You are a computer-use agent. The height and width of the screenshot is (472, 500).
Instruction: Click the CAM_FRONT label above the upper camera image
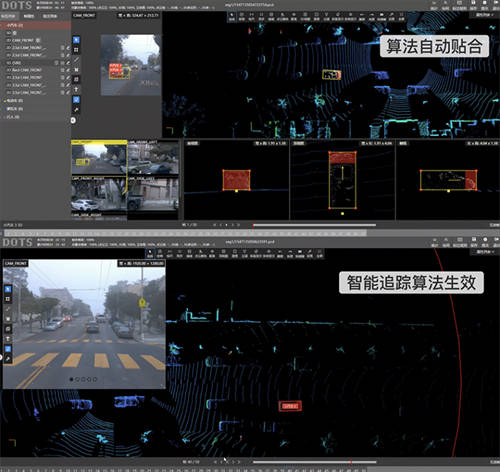pyautogui.click(x=84, y=15)
